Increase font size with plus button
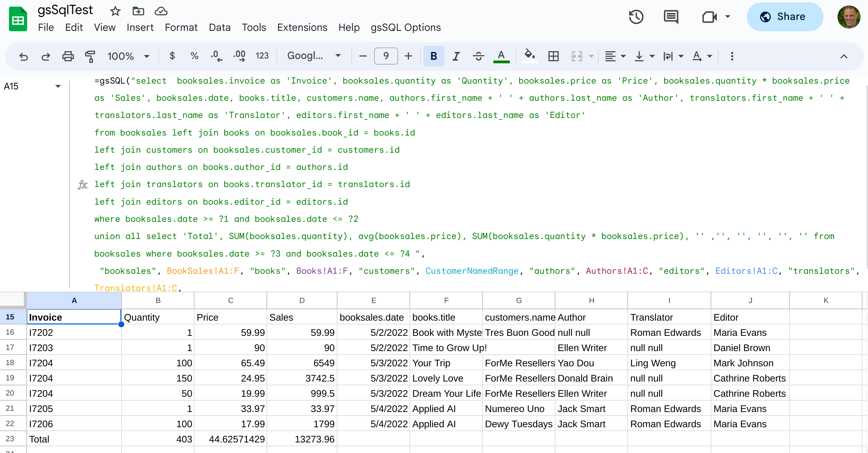The width and height of the screenshot is (868, 453). click(408, 56)
